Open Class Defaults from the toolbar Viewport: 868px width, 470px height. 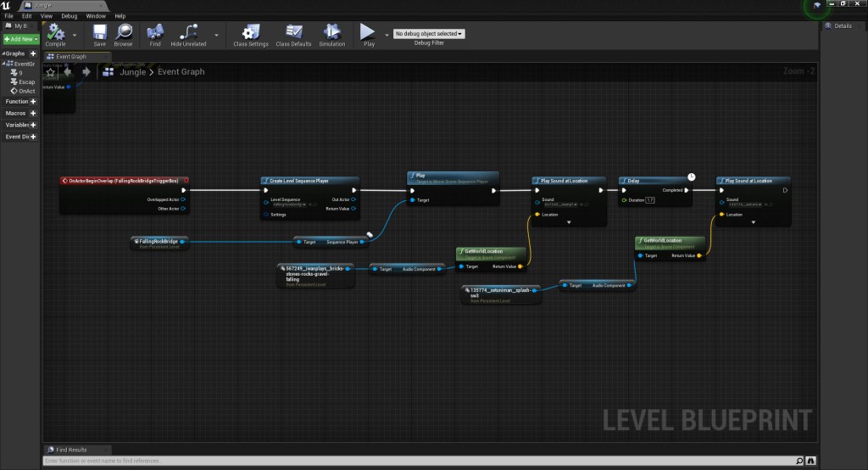[x=294, y=32]
